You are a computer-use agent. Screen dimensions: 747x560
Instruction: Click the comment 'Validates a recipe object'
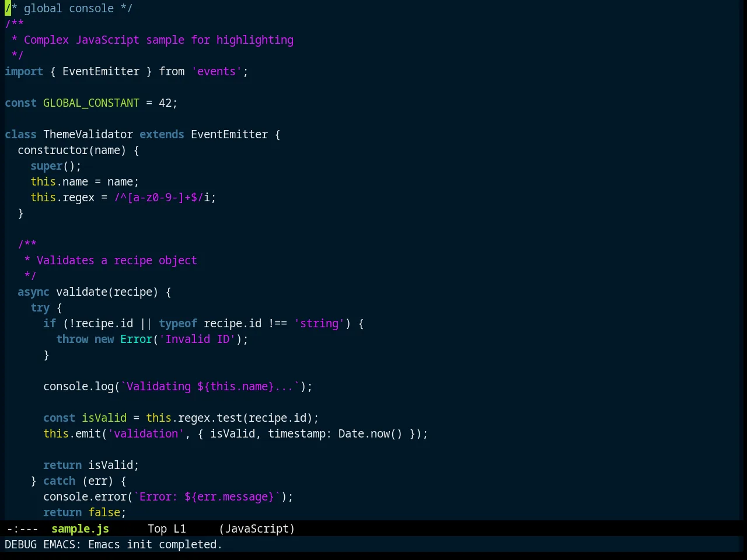117,260
